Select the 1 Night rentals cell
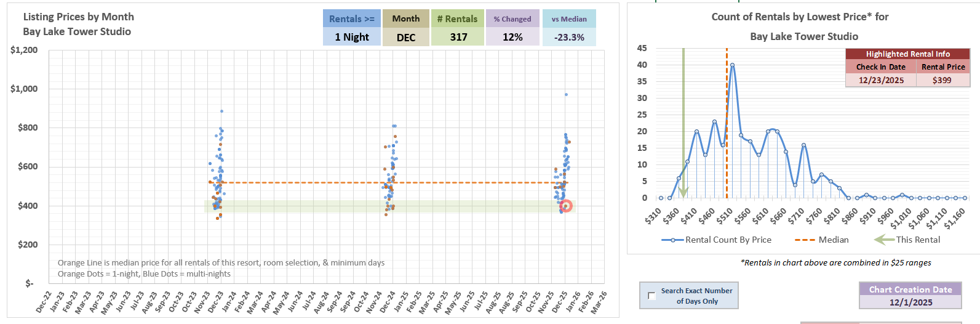Screen dimensions: 980x324 coord(352,37)
